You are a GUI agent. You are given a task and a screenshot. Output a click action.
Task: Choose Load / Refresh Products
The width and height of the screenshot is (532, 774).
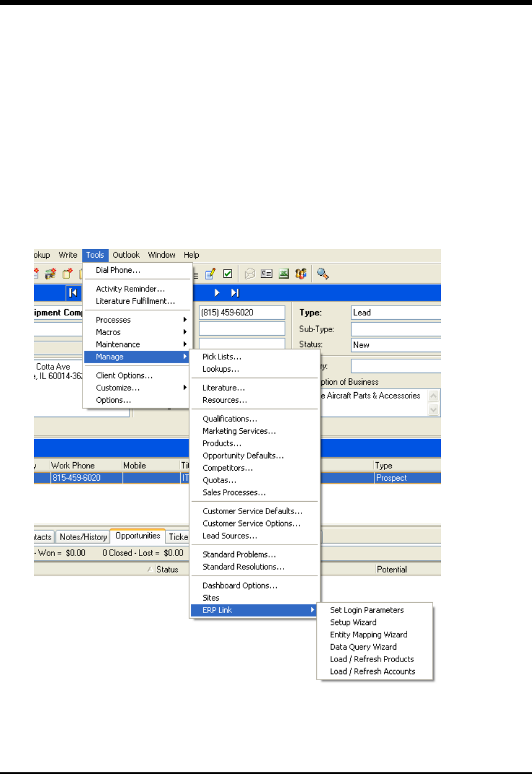[x=375, y=659]
